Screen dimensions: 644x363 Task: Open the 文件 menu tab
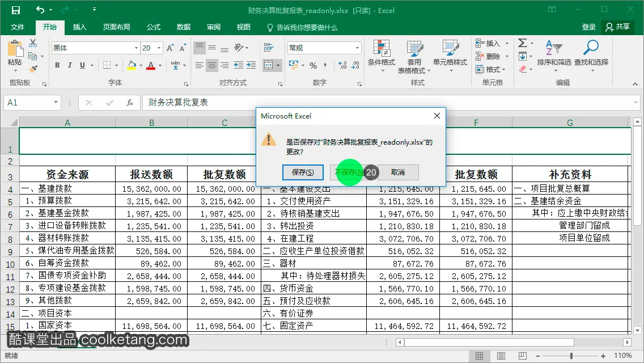click(17, 27)
